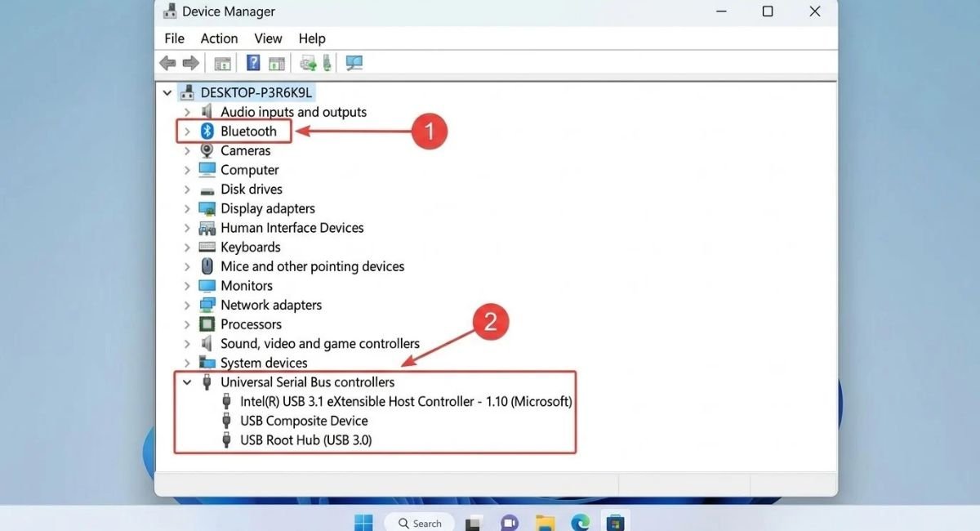Collapse the DESKTOP-P3R6K9L root node
Image resolution: width=980 pixels, height=531 pixels.
[167, 92]
